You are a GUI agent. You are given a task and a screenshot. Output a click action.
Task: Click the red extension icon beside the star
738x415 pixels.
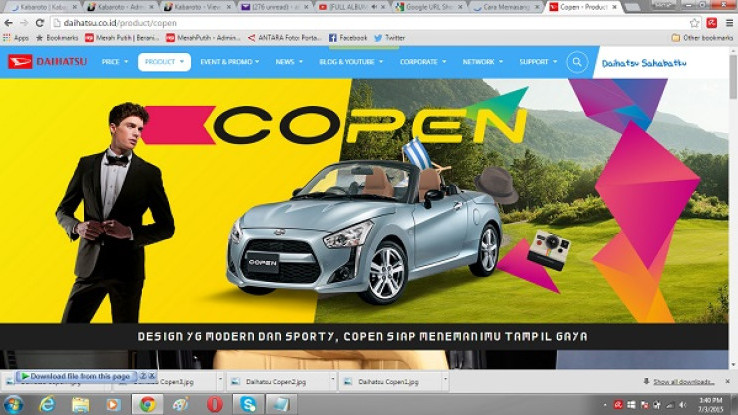(x=712, y=23)
